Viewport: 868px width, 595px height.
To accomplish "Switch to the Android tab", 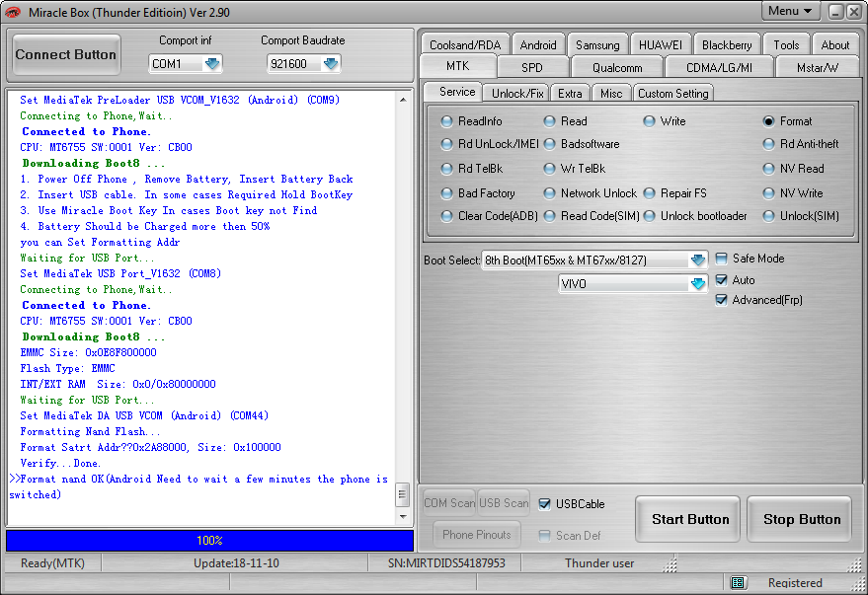I will tap(537, 44).
